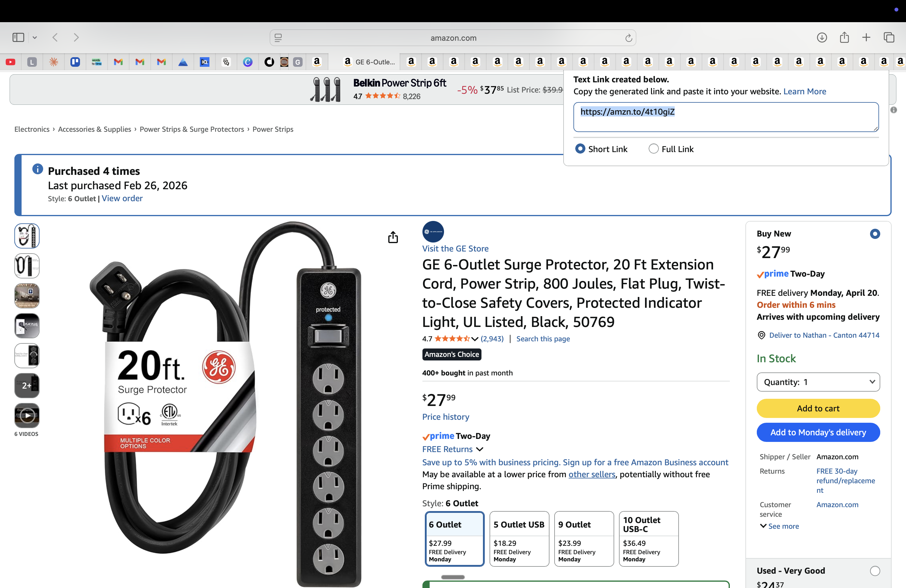Click the generated amzn.to link field
The height and width of the screenshot is (588, 906).
tap(726, 117)
